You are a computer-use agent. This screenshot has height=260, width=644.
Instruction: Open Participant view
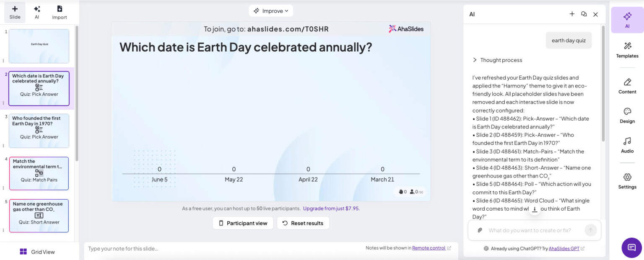(x=243, y=223)
